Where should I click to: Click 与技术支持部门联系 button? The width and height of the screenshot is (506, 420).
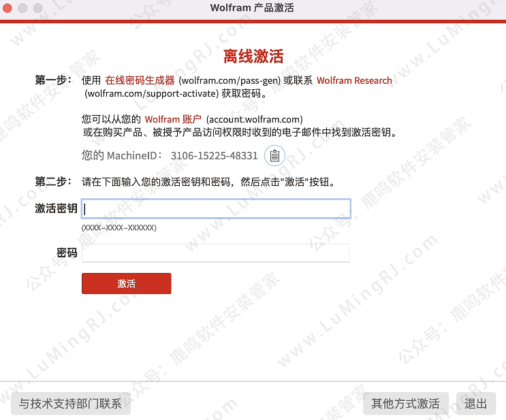[x=71, y=404]
